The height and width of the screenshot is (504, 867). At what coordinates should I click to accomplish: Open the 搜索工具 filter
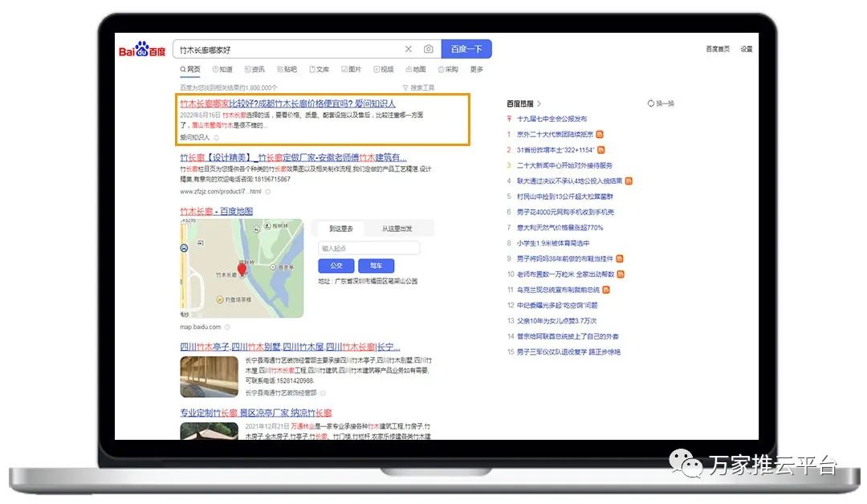pyautogui.click(x=418, y=87)
